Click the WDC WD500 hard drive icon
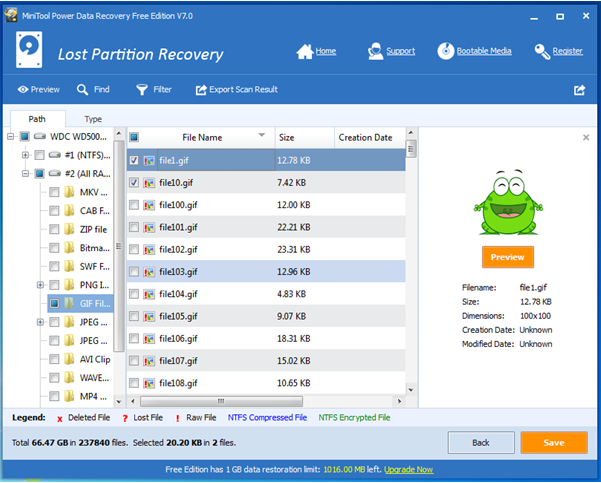The image size is (601, 483). click(x=40, y=136)
